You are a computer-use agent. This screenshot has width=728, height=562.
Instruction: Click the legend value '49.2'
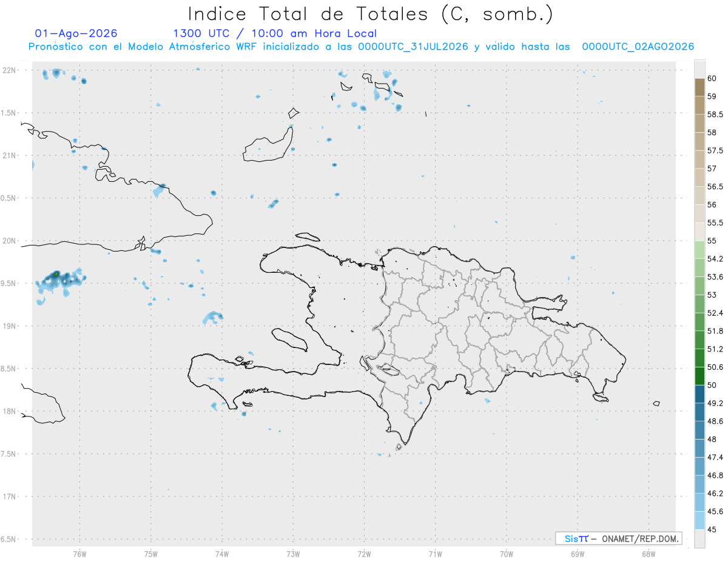715,403
